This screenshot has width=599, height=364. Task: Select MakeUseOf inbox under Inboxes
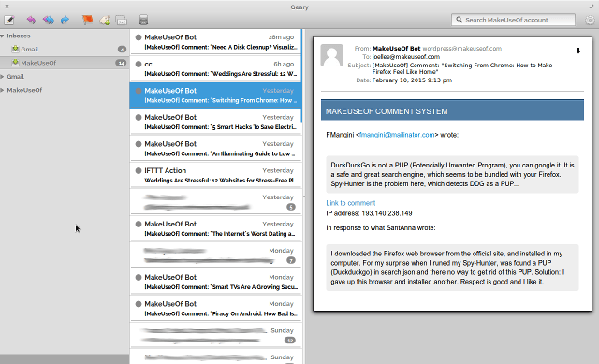65,63
